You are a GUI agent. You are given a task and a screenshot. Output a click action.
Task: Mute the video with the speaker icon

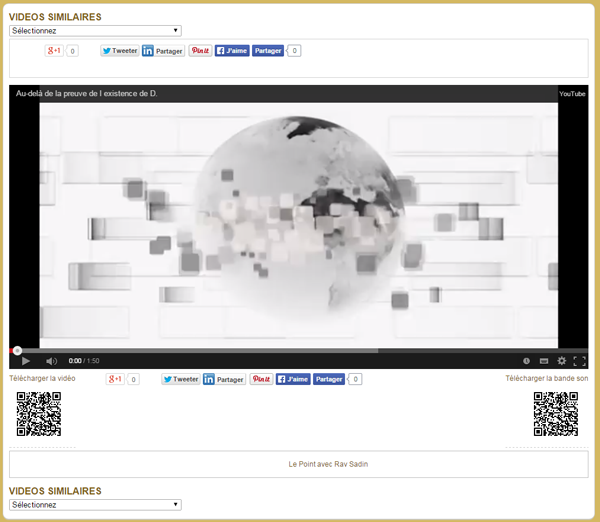[51, 361]
